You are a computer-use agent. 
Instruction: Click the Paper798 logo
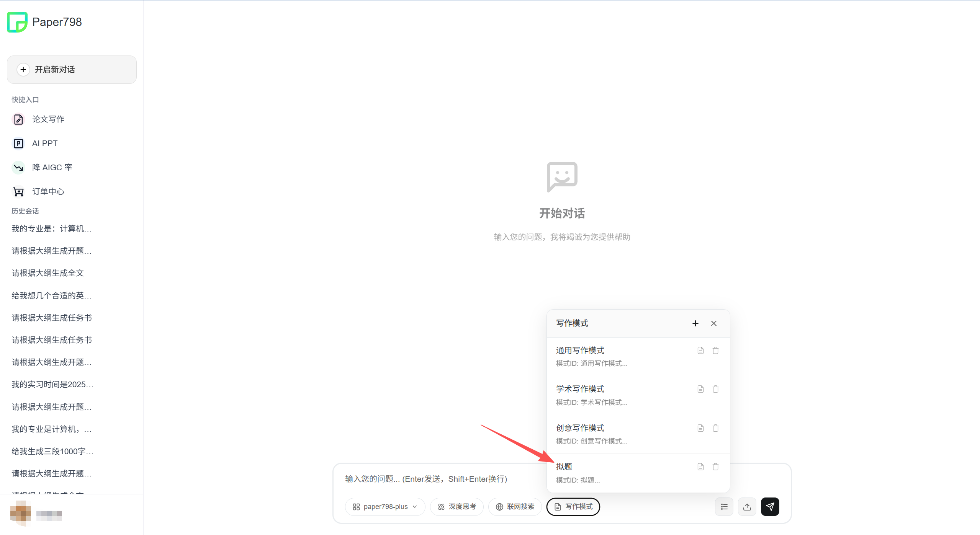(x=17, y=22)
